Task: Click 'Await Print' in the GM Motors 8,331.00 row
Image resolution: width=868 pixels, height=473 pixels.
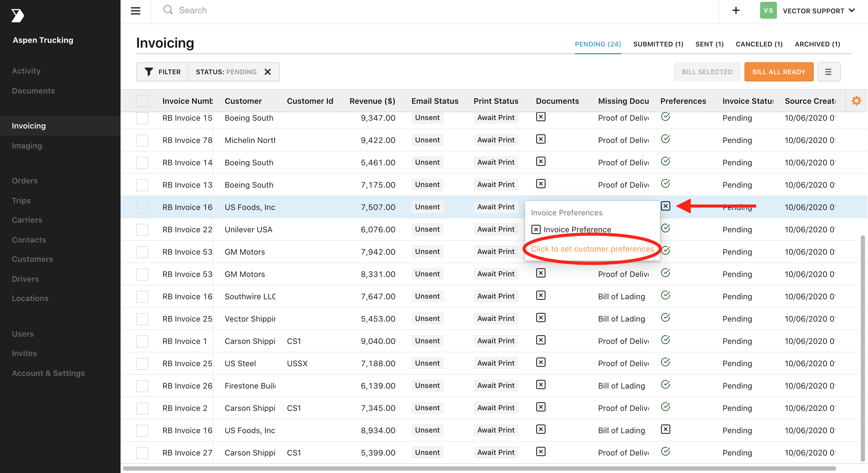Action: click(x=496, y=274)
